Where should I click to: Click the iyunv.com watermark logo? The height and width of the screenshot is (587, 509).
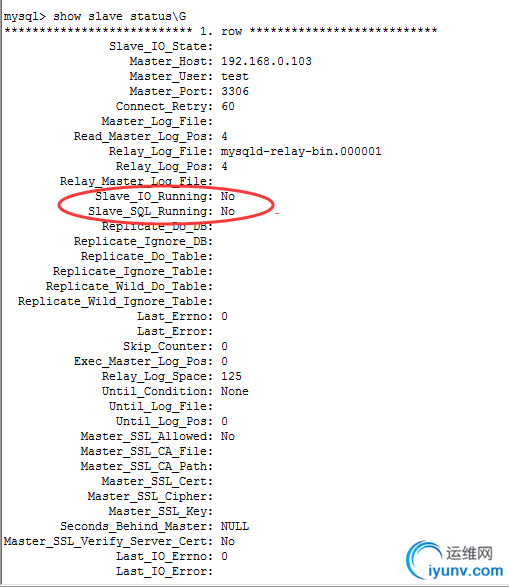point(455,561)
